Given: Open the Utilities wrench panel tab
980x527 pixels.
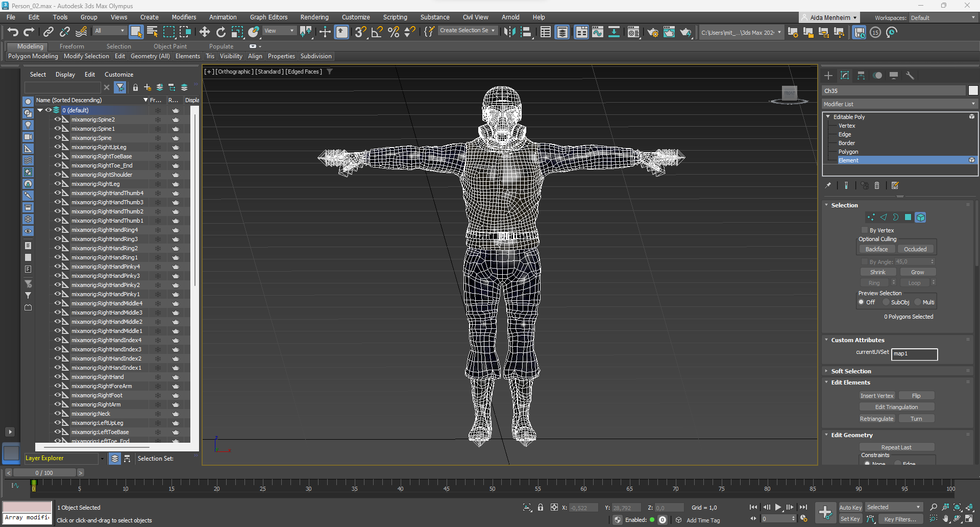Looking at the screenshot, I should pyautogui.click(x=910, y=76).
